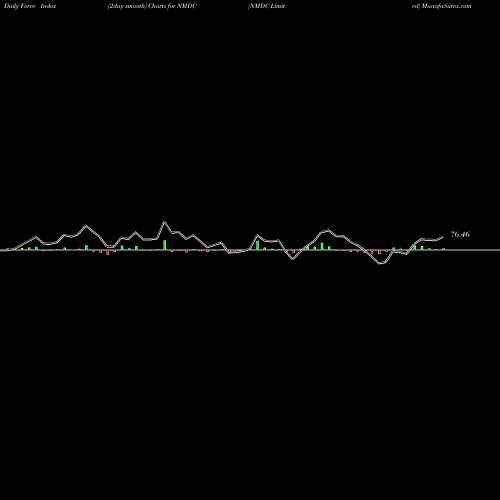
Task: Click the '(NMDC Limit' header text
Action: [x=266, y=6]
